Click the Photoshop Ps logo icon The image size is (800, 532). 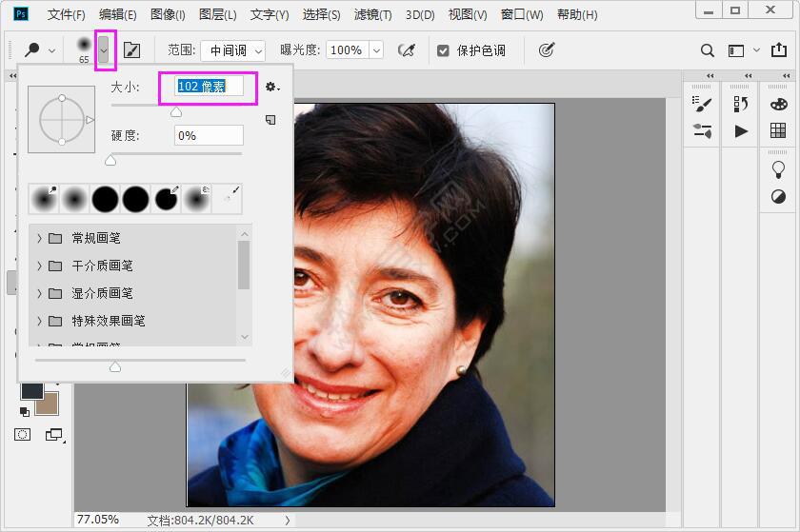pyautogui.click(x=21, y=13)
